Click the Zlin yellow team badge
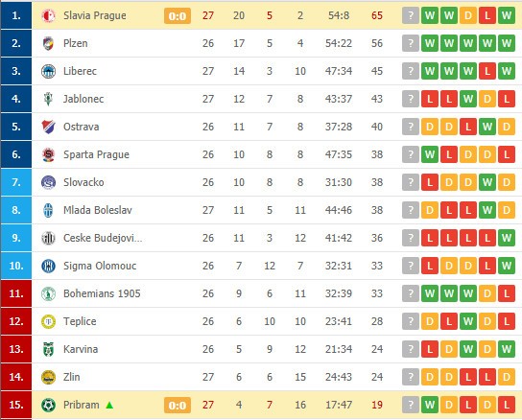The width and height of the screenshot is (522, 420). coord(48,377)
